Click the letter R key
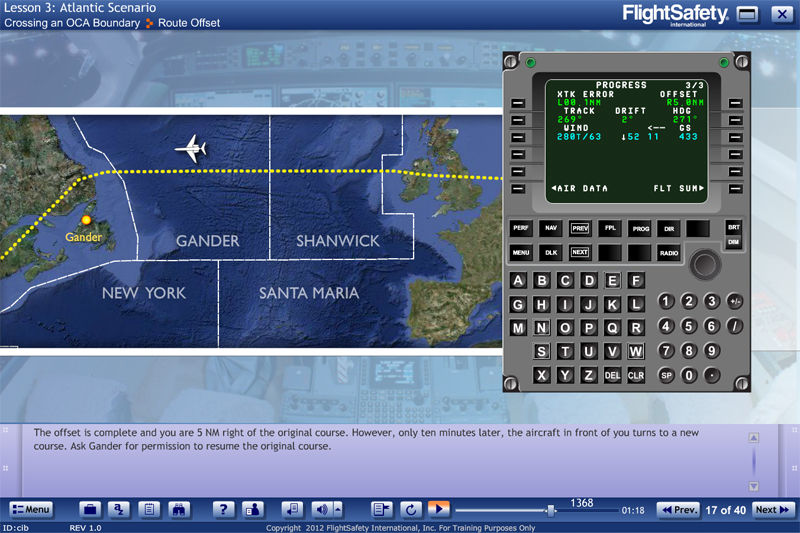The width and height of the screenshot is (800, 533). 636,328
